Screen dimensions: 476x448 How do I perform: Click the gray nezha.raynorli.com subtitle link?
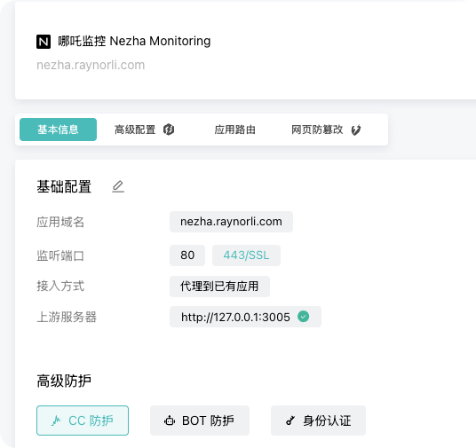[91, 65]
